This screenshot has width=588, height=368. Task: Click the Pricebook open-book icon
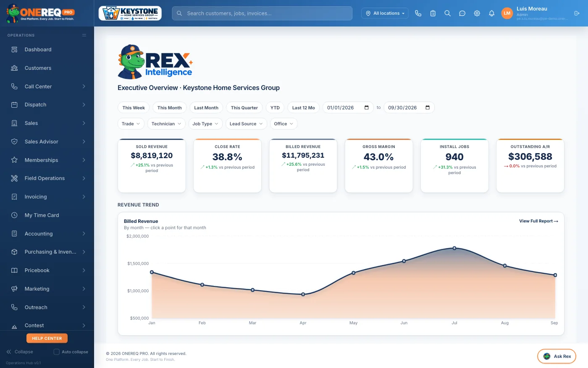tap(14, 270)
